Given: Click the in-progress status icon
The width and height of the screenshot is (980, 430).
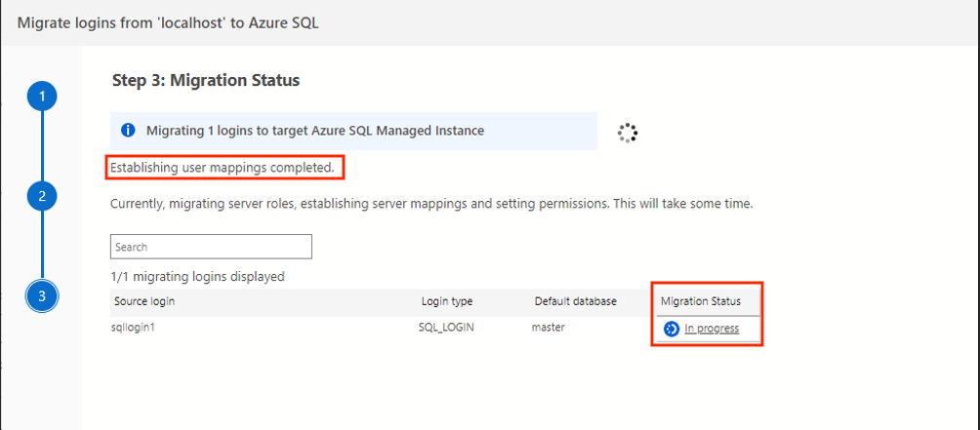Looking at the screenshot, I should (x=672, y=329).
